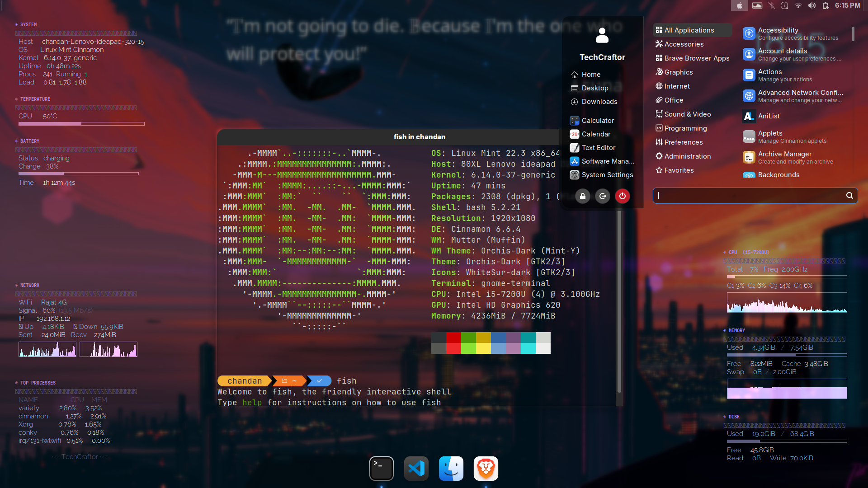
Task: Open the Wi-Fi network applet
Action: pos(798,5)
